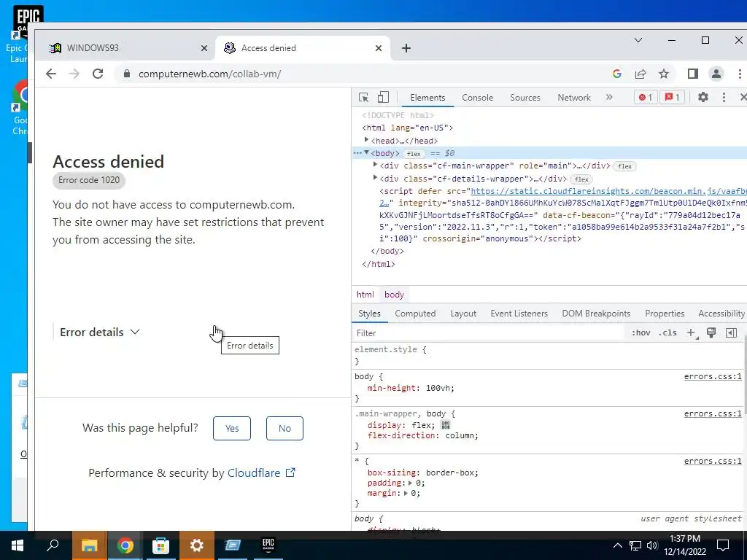The image size is (747, 560).
Task: Show the computed styles sidebar pane
Action: coord(731,332)
